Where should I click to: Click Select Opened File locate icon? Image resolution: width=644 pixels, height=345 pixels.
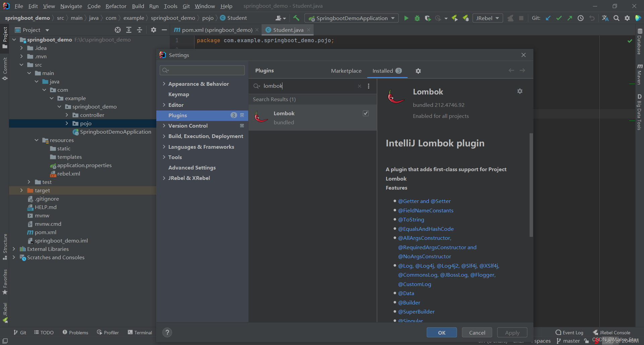(118, 30)
